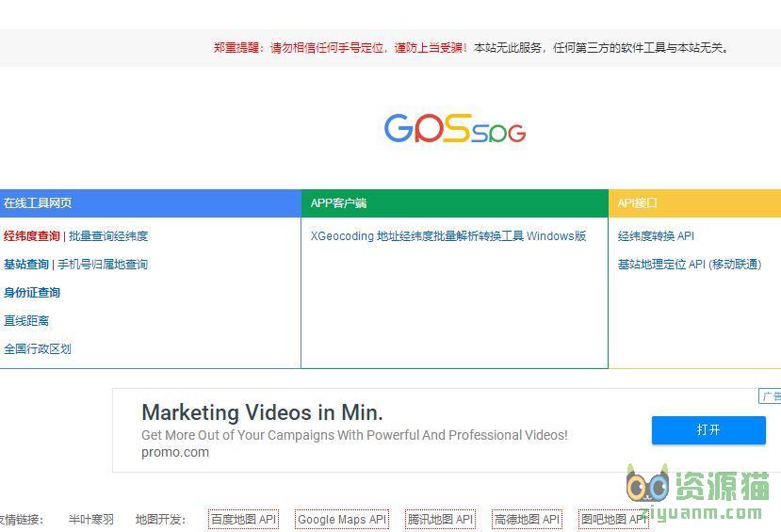Open the 腾讯地图 API link
The width and height of the screenshot is (781, 532).
pos(440,520)
